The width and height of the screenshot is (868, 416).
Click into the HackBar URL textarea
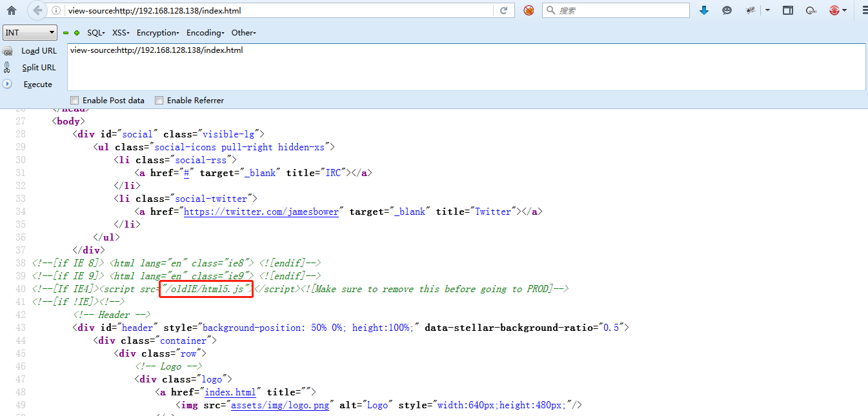click(466, 67)
